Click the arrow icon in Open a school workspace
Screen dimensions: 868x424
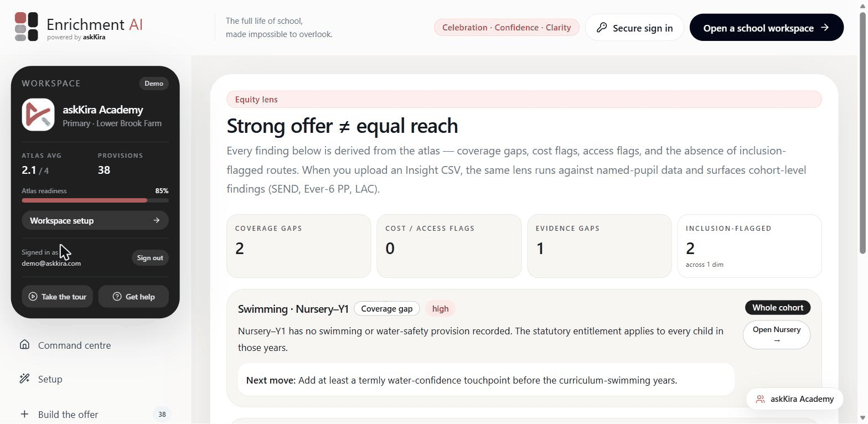click(x=825, y=28)
